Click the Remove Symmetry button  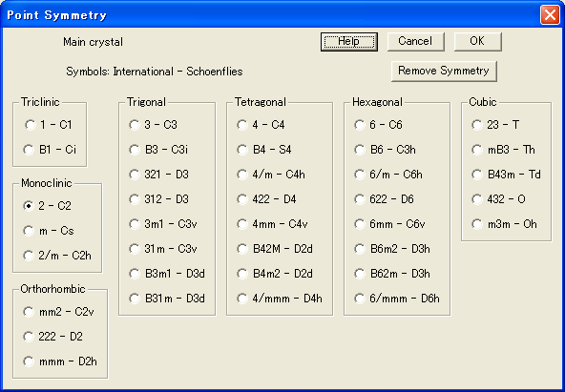tap(444, 72)
